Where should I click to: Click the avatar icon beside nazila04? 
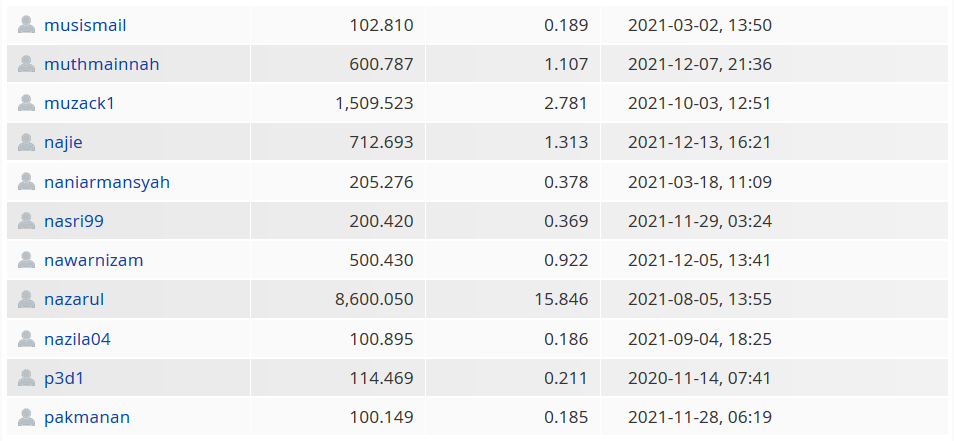click(x=26, y=338)
